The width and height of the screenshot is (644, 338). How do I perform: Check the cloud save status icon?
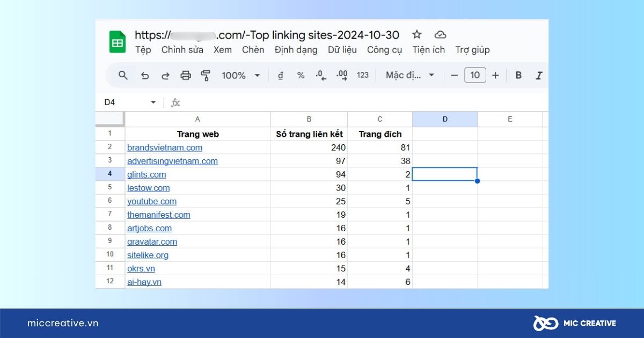coord(440,35)
